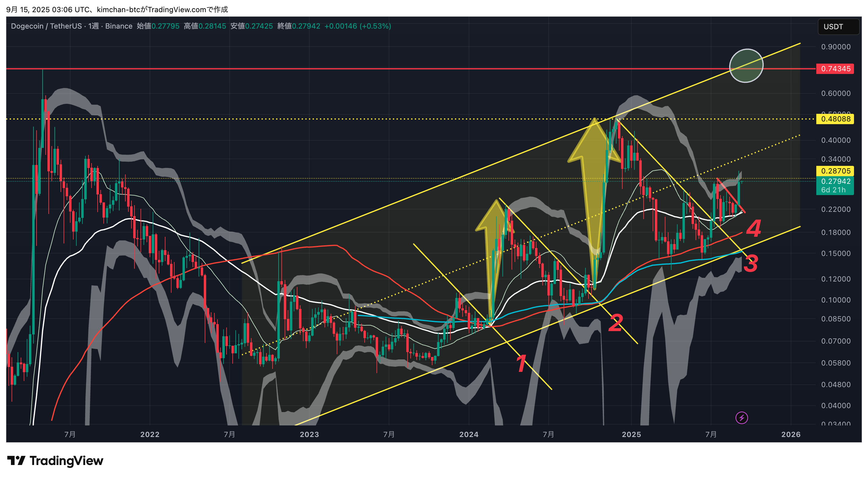Click the 0.12000 price axis value
This screenshot has height=479, width=868.
(x=836, y=279)
